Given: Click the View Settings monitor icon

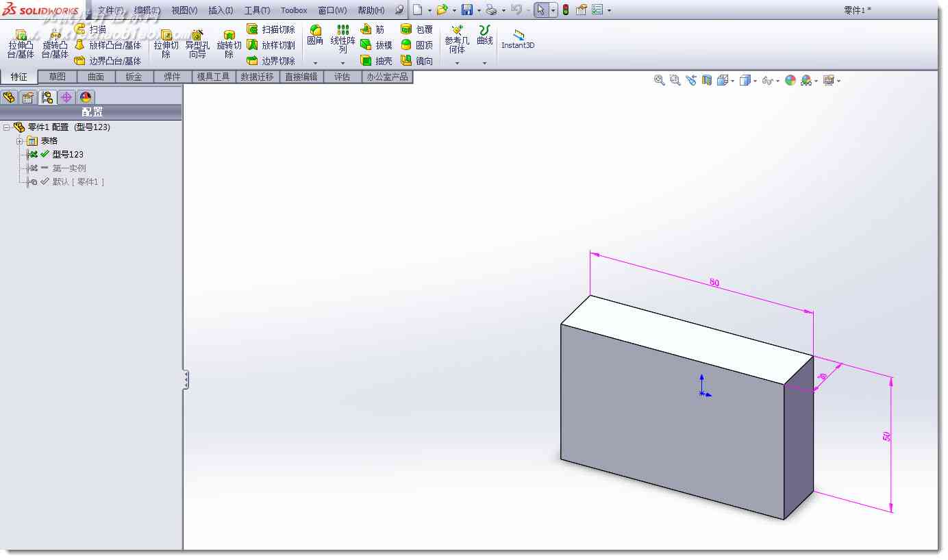Looking at the screenshot, I should [x=829, y=80].
